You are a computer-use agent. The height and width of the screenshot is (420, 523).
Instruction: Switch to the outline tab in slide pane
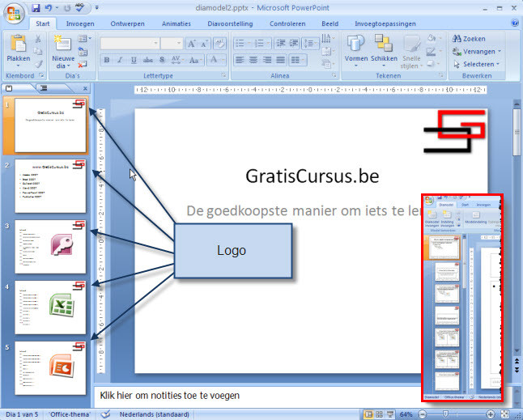44,88
